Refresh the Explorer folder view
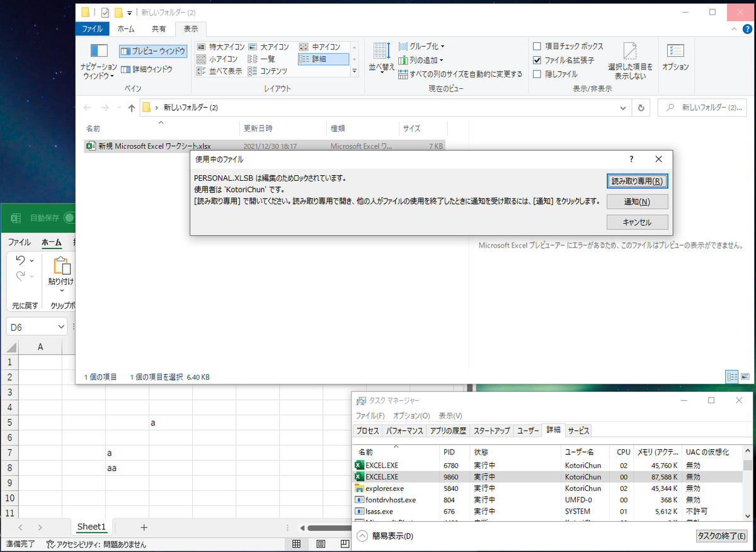 point(641,108)
